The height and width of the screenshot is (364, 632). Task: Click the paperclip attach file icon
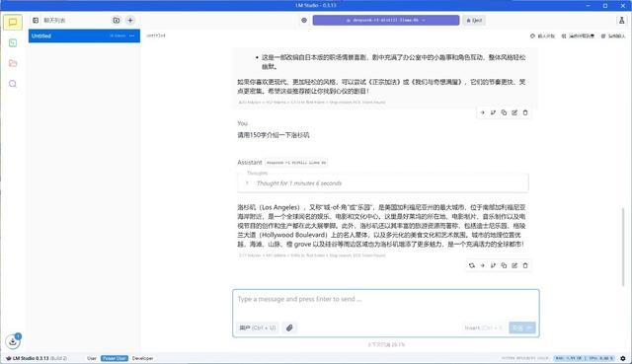289,328
